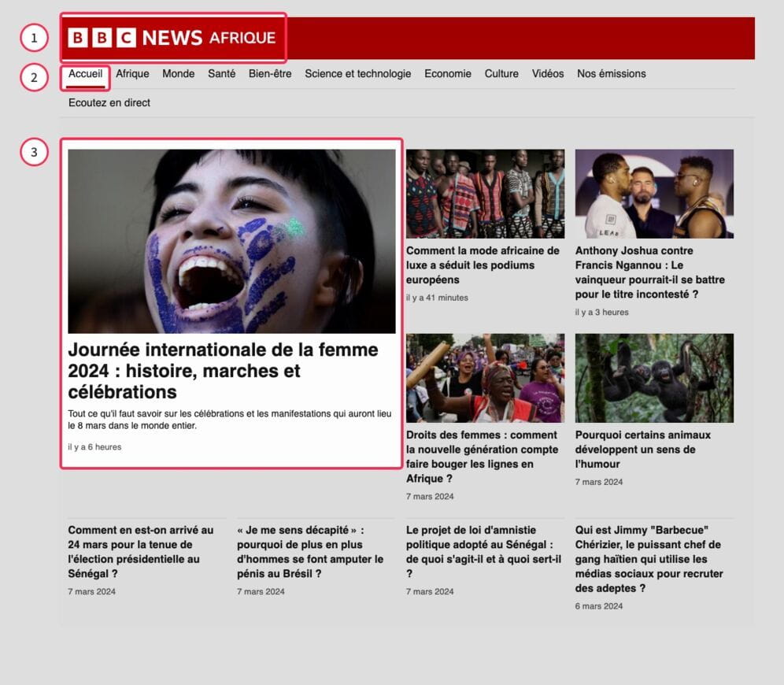
Task: Select the Accueil navigation tab
Action: tap(85, 74)
